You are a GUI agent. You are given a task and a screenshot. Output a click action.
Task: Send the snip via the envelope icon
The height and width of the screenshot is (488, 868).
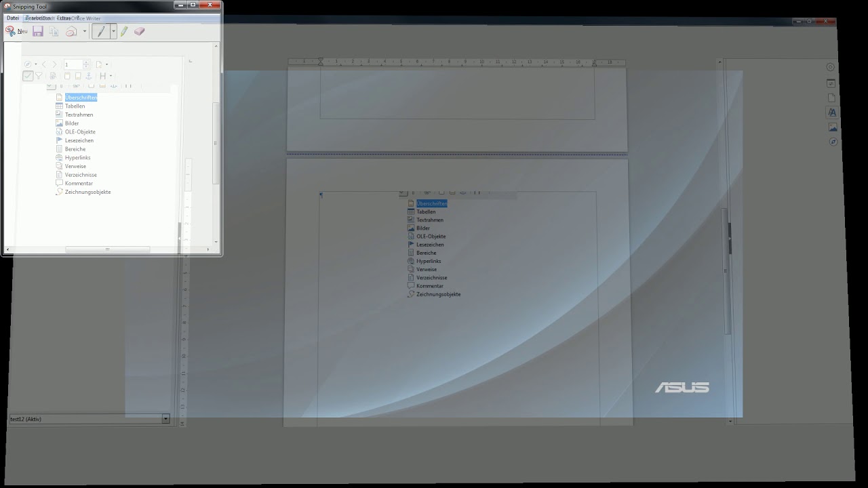tap(71, 31)
